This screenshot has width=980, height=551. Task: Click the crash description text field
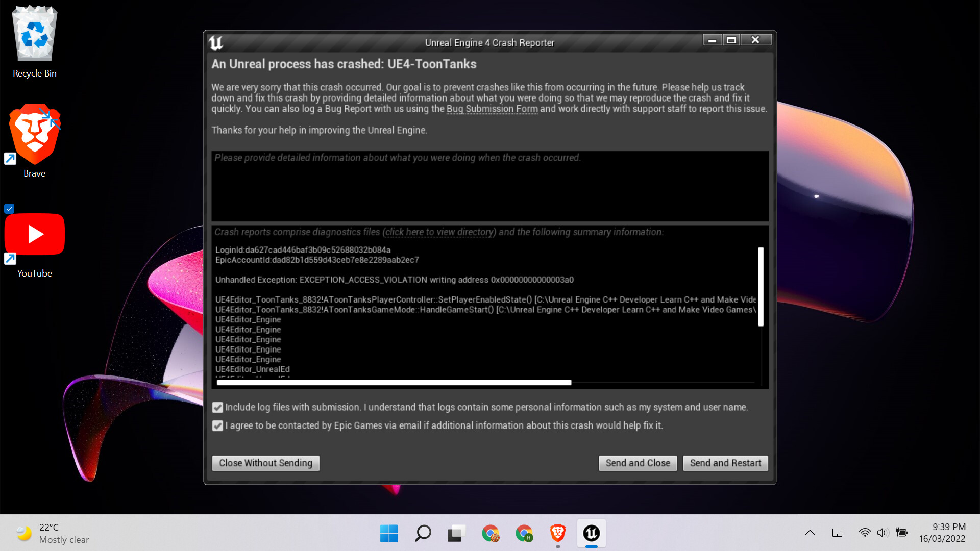490,186
